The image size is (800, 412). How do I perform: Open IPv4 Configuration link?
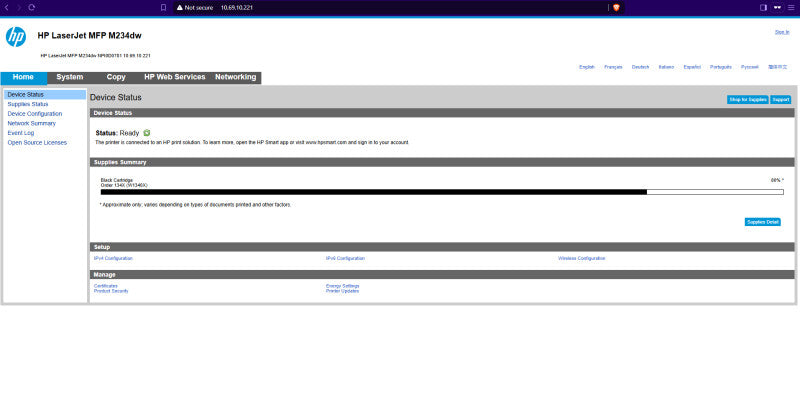coord(113,259)
